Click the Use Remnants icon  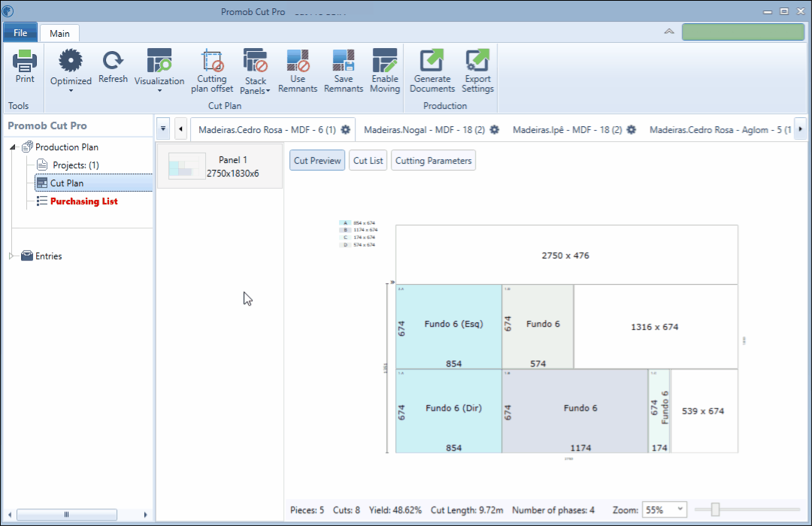(298, 71)
